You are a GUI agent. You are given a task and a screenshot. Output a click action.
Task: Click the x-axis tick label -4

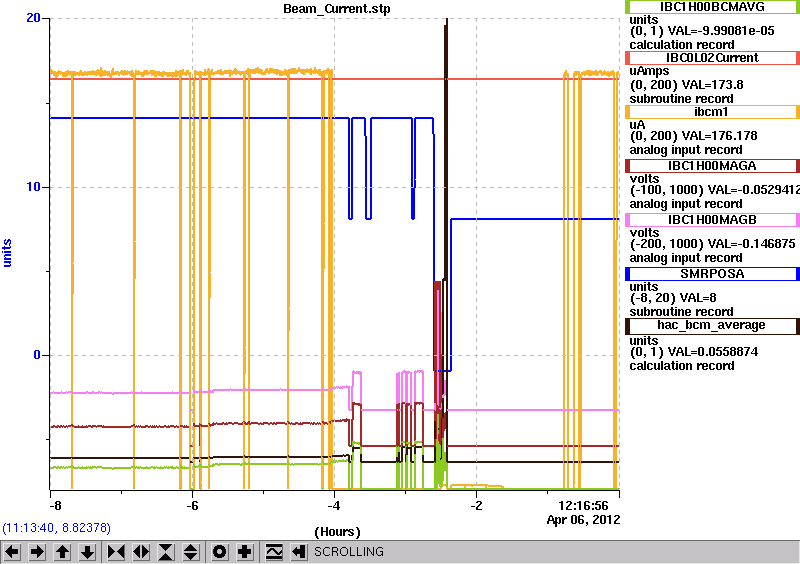point(334,506)
